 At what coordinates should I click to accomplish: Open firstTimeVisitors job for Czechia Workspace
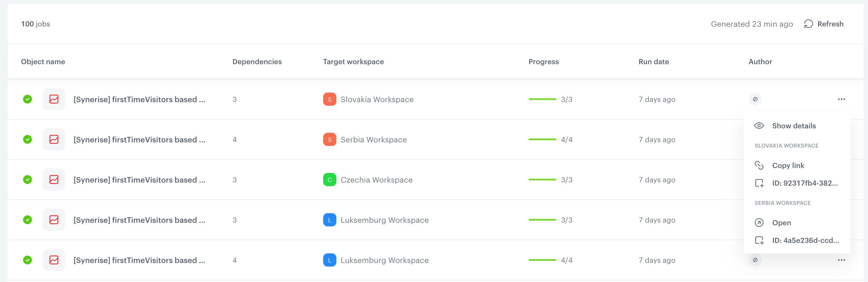(139, 180)
